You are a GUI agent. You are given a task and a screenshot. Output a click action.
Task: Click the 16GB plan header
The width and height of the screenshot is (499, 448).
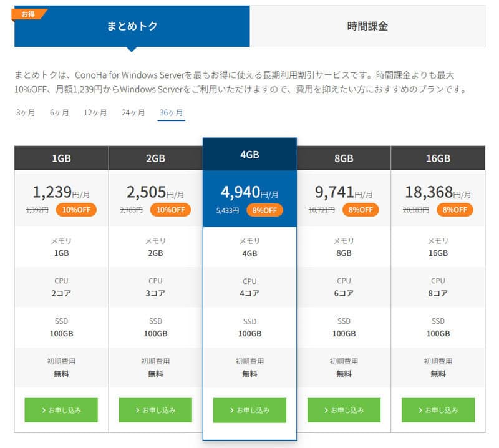pos(438,158)
